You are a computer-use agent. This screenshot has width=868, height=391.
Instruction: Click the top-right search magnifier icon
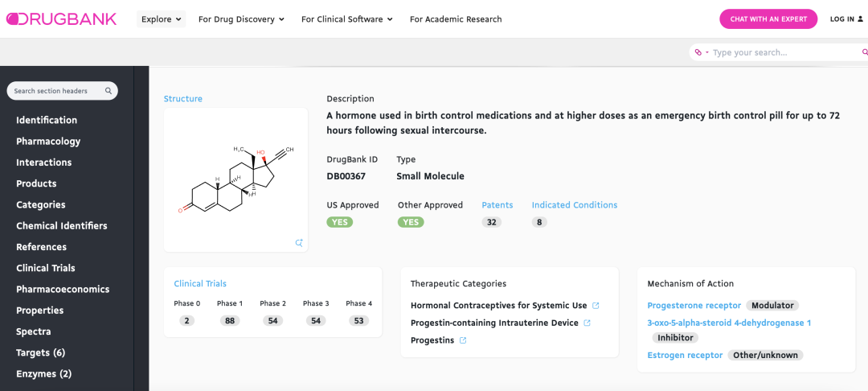tap(865, 52)
